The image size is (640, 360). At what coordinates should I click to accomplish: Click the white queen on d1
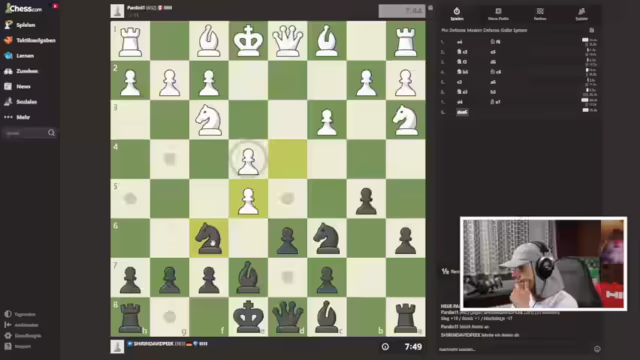(287, 41)
